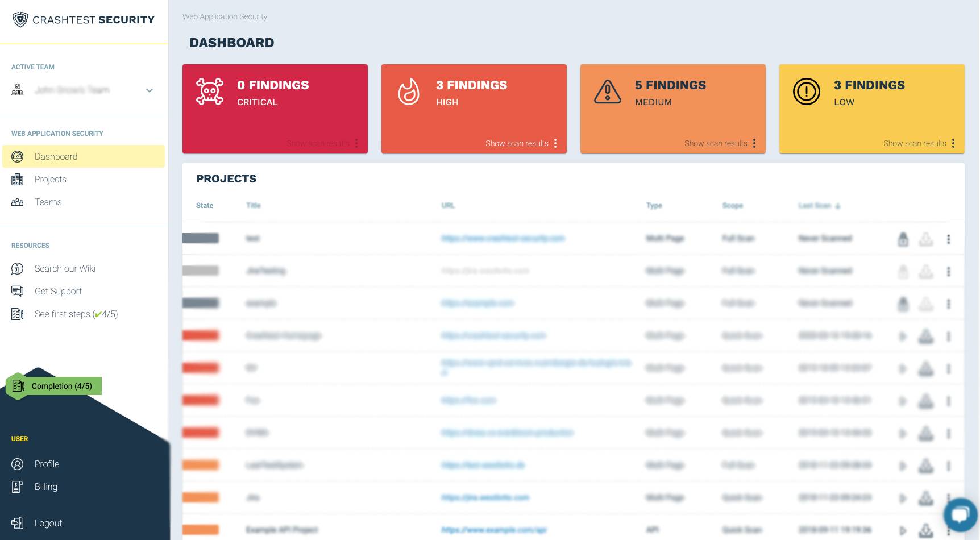The height and width of the screenshot is (540, 980).
Task: Open three-dot menu for example.com project
Action: tap(948, 304)
